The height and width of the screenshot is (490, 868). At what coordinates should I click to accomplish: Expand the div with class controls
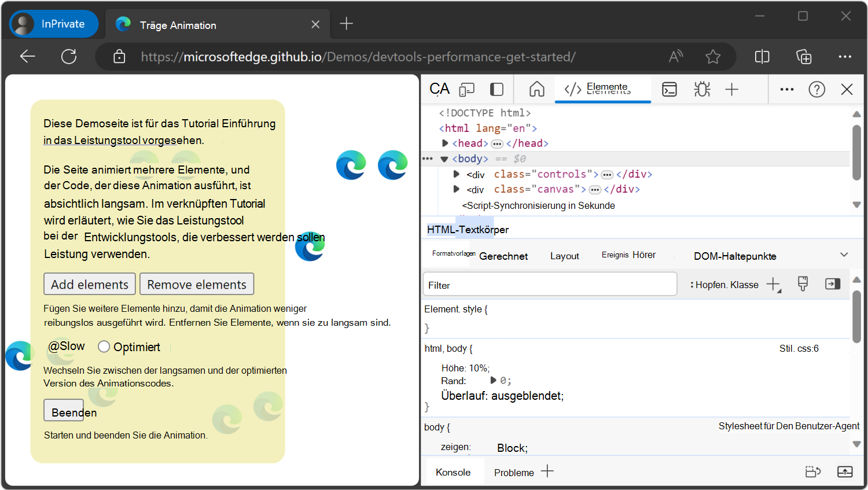(456, 174)
